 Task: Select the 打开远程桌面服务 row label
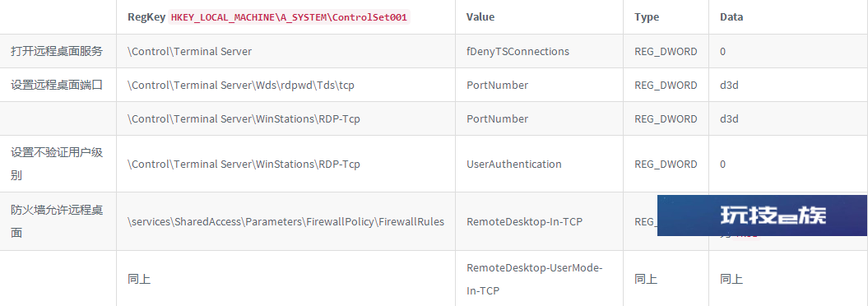pos(57,52)
